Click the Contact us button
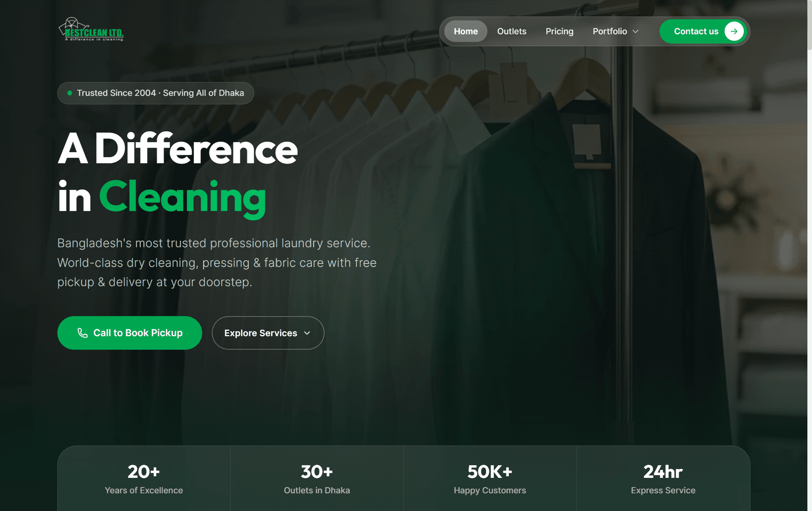The height and width of the screenshot is (511, 812). click(703, 31)
